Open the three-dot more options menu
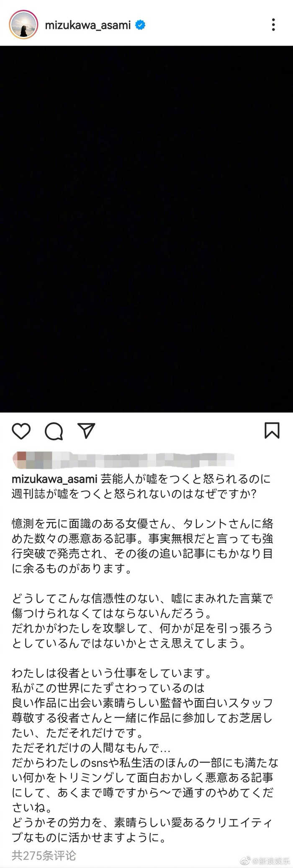293x868 pixels. (273, 25)
